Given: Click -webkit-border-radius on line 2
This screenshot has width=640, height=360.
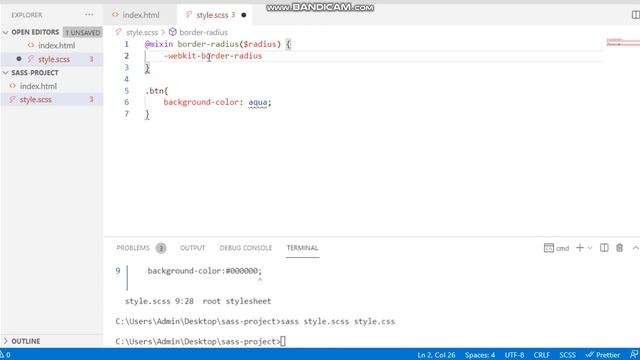Looking at the screenshot, I should (x=213, y=56).
